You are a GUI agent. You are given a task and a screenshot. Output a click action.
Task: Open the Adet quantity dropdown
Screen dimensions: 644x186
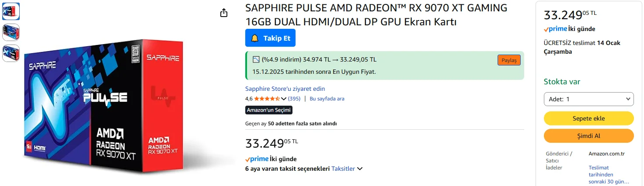(x=588, y=99)
